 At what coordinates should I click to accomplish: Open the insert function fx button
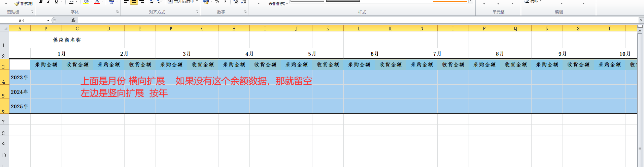click(x=73, y=20)
